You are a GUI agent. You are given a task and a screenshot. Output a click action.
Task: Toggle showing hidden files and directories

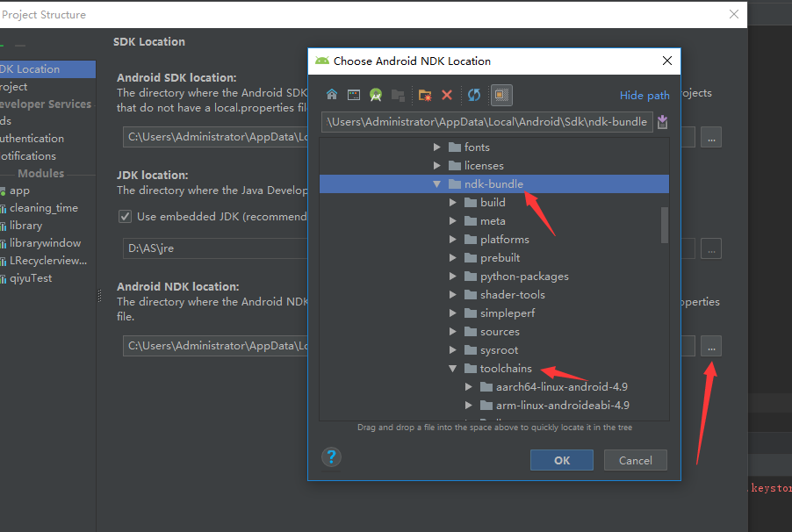click(x=500, y=94)
